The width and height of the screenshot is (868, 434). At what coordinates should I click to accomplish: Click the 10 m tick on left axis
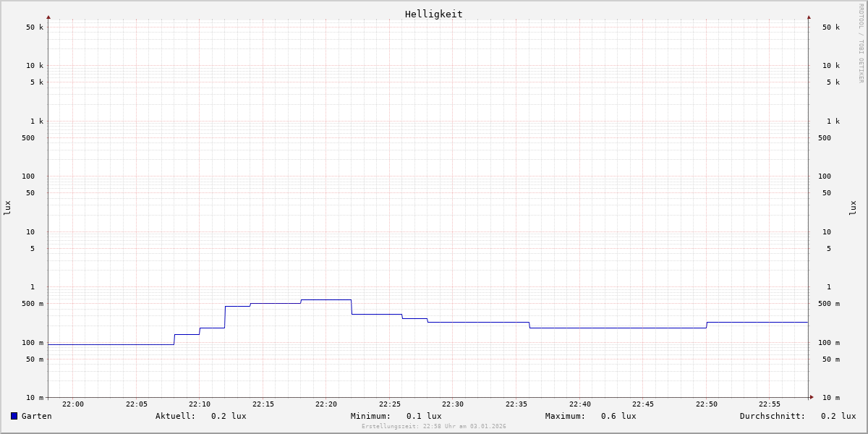tap(35, 398)
